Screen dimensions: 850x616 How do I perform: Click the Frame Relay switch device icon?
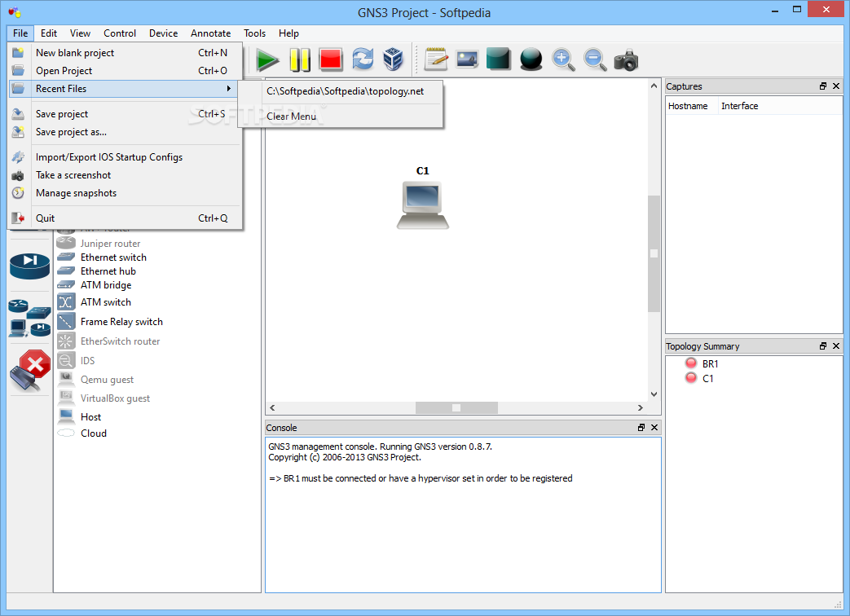[66, 321]
